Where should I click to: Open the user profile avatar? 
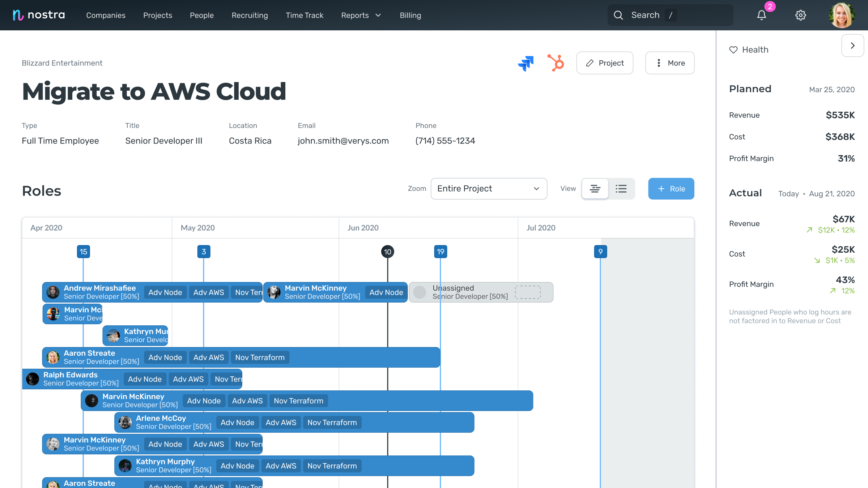[842, 15]
